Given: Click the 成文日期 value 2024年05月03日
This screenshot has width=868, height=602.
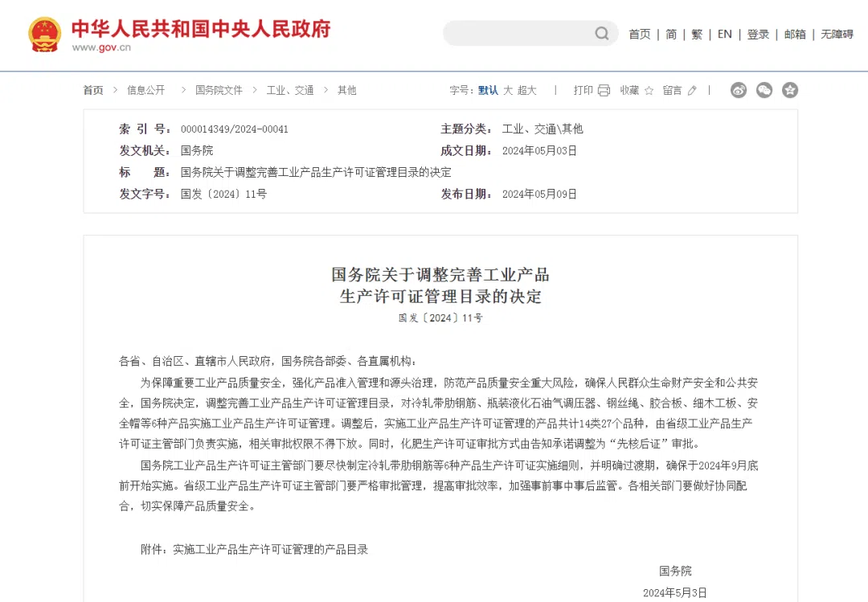Looking at the screenshot, I should point(539,150).
